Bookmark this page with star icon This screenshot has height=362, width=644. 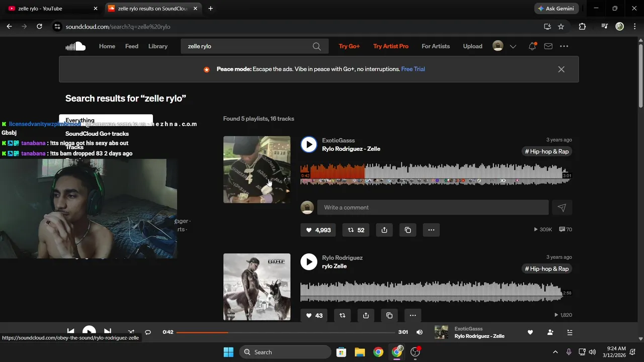click(x=561, y=27)
